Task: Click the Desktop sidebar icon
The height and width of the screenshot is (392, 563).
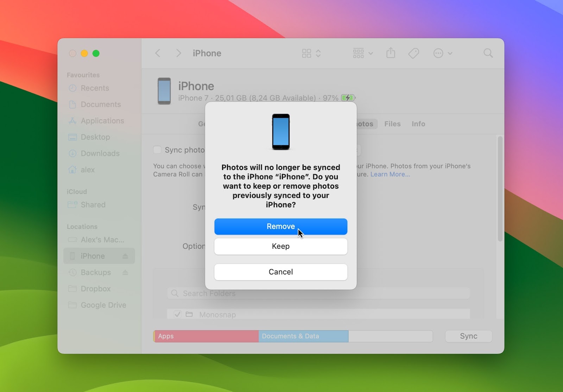Action: pos(72,137)
